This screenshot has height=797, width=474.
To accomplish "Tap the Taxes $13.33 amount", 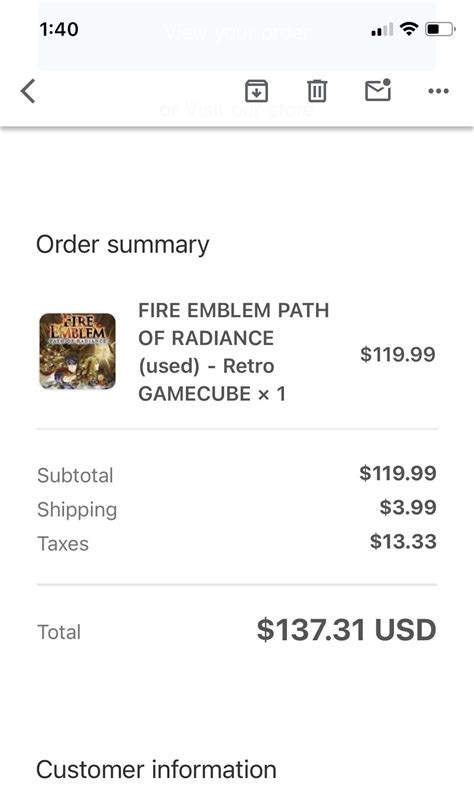I will coord(403,542).
